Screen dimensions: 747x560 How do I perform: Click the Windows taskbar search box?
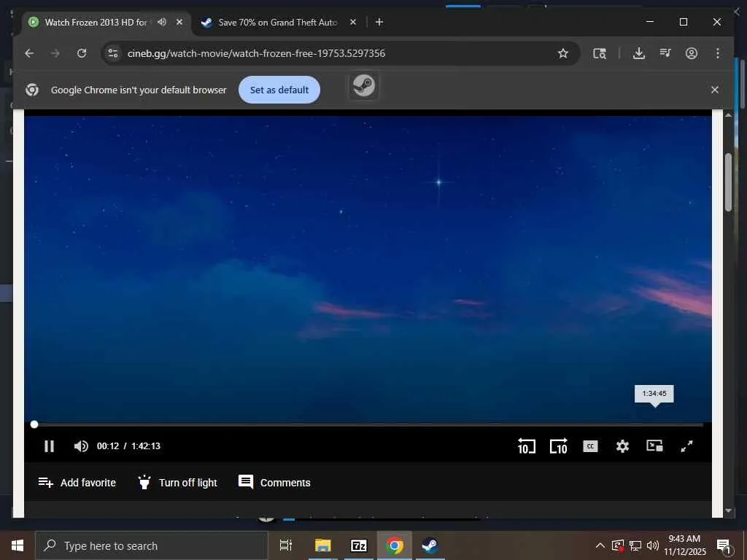pos(152,545)
